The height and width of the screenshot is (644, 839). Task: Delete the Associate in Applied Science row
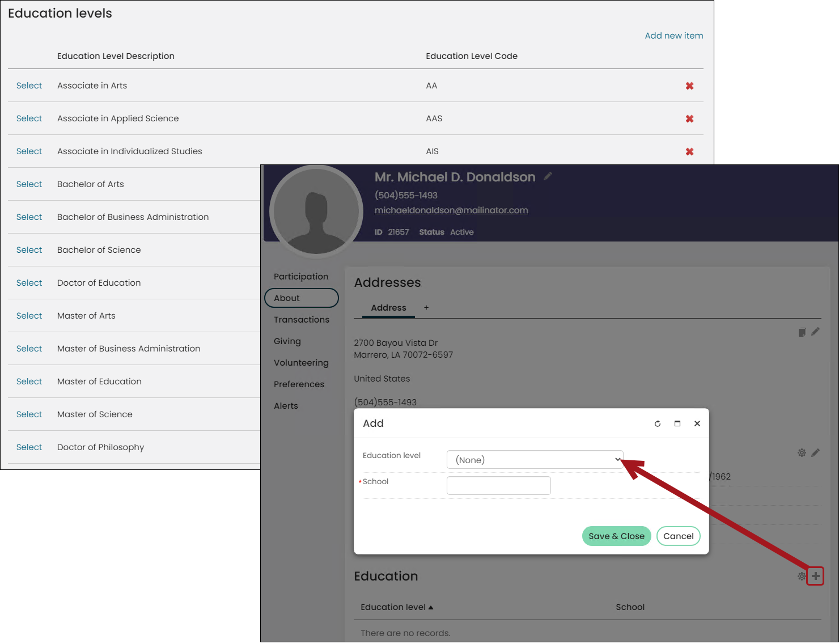point(689,118)
